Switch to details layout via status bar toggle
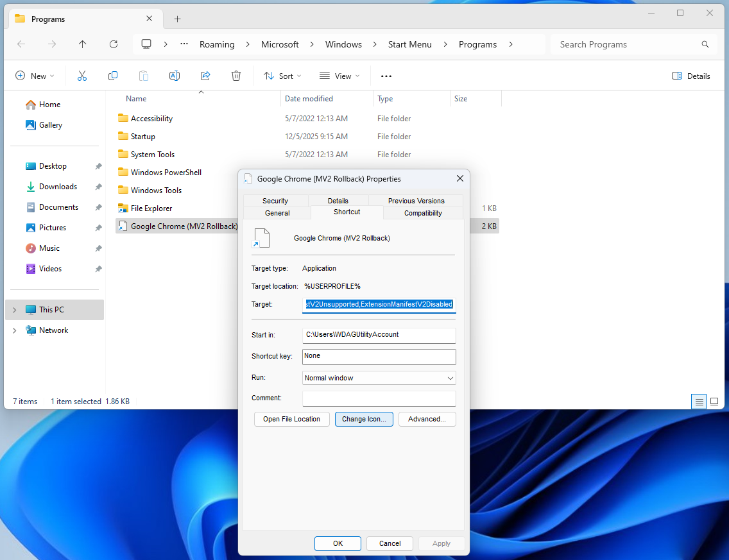The width and height of the screenshot is (729, 560). click(698, 402)
